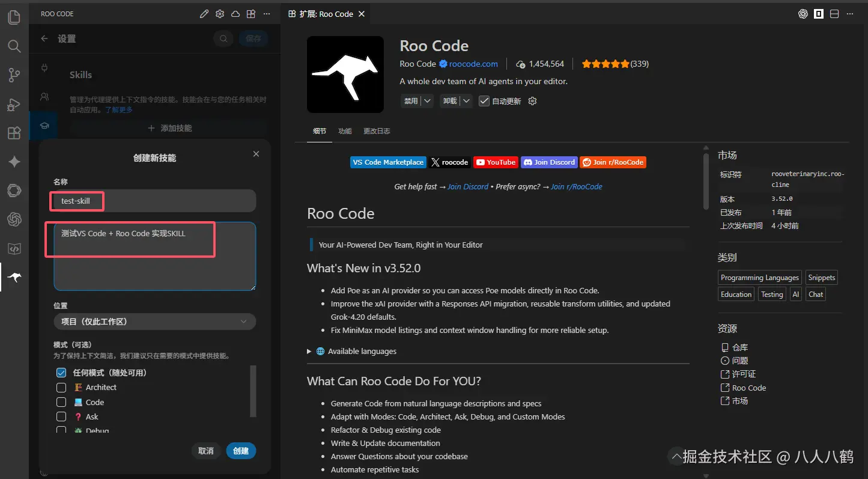The image size is (868, 479).
Task: Expand the Available languages section
Action: pyautogui.click(x=352, y=351)
